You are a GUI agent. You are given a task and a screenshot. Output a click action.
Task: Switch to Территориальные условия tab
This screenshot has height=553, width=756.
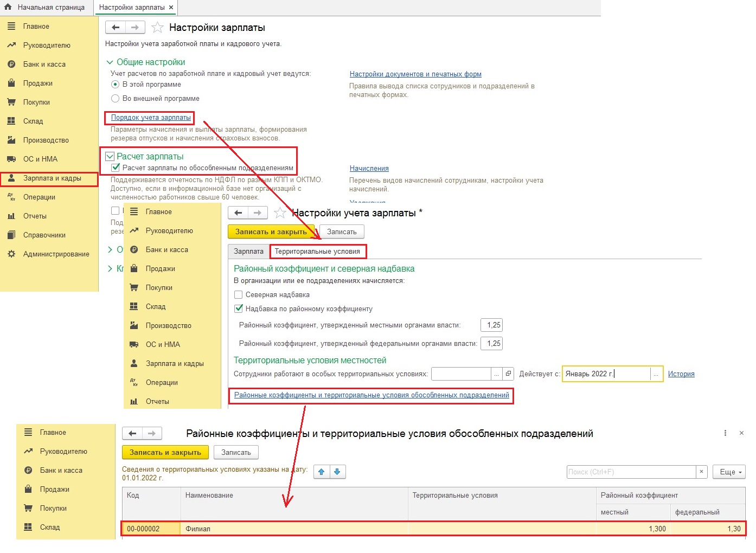(x=317, y=252)
